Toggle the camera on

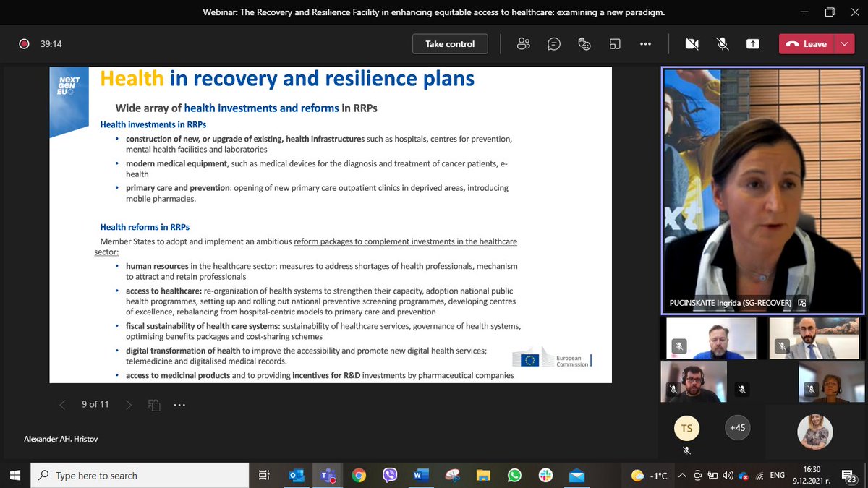(x=692, y=44)
